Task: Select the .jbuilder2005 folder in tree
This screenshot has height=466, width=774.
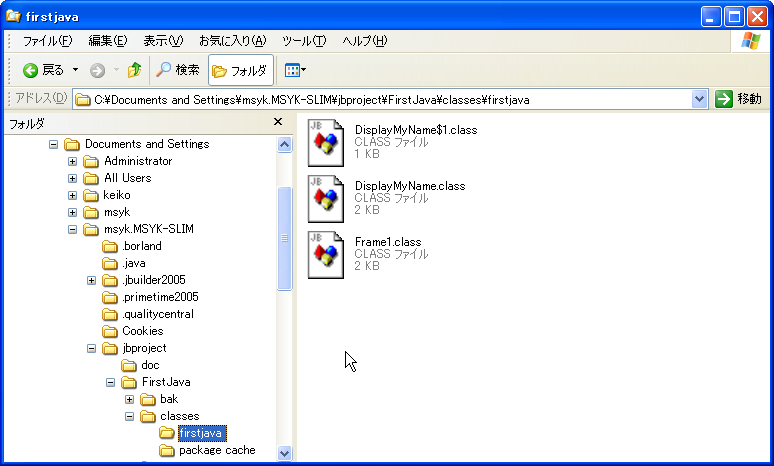Action: (153, 280)
